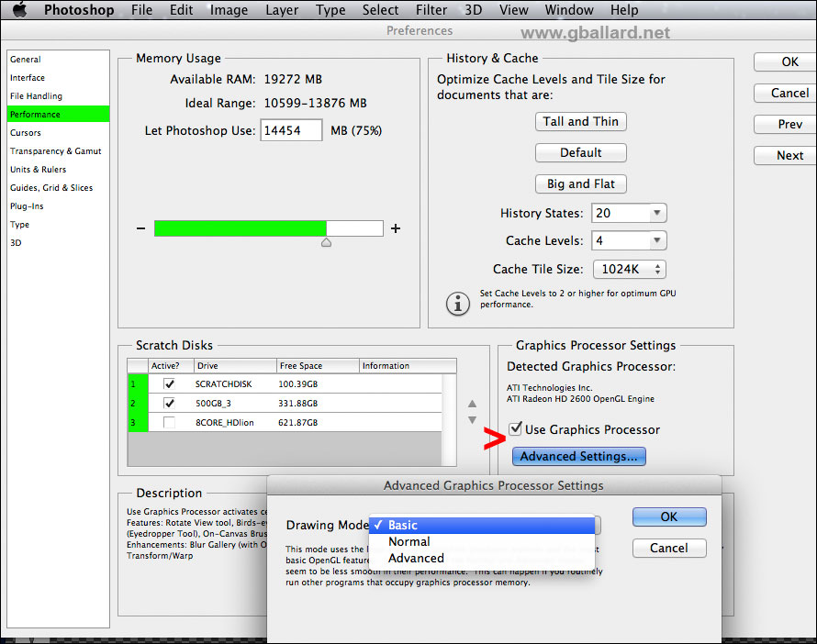817x644 pixels.
Task: Click the plus icon on the memory slider
Action: click(x=396, y=228)
